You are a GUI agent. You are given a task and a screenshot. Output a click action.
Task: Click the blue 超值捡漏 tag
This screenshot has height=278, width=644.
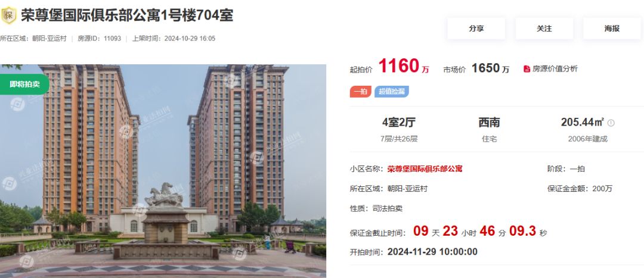click(x=391, y=92)
